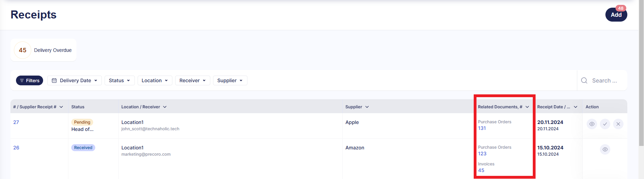644x179 pixels.
Task: Click the view eye icon for receipt 26
Action: point(605,149)
